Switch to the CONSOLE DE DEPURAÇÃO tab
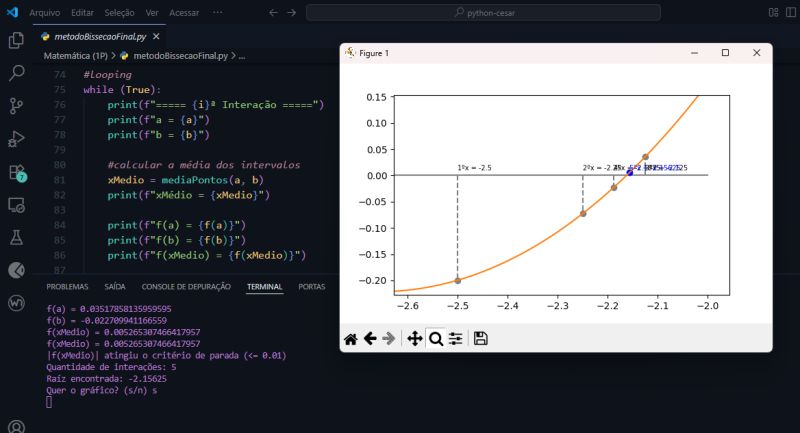Screen dimensions: 800x433 tap(186, 287)
